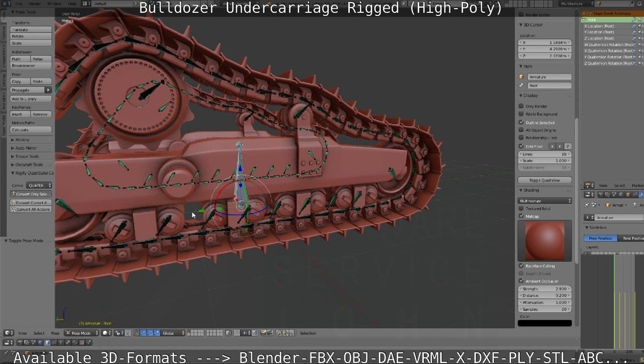Click the paste pose icon in header
644x364 pixels.
tap(285, 333)
